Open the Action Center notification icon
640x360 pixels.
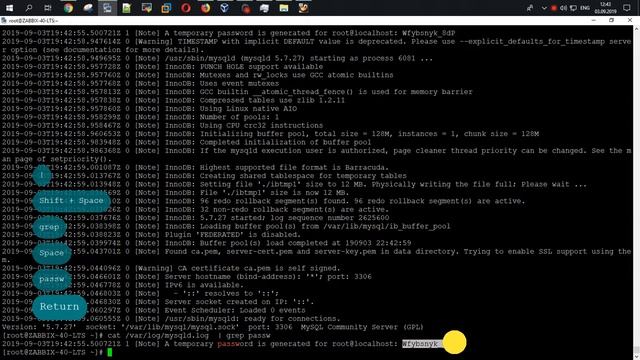point(627,8)
